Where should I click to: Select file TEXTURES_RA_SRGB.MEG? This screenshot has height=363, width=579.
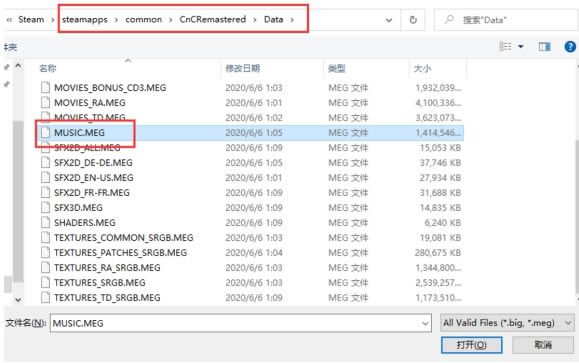[107, 268]
